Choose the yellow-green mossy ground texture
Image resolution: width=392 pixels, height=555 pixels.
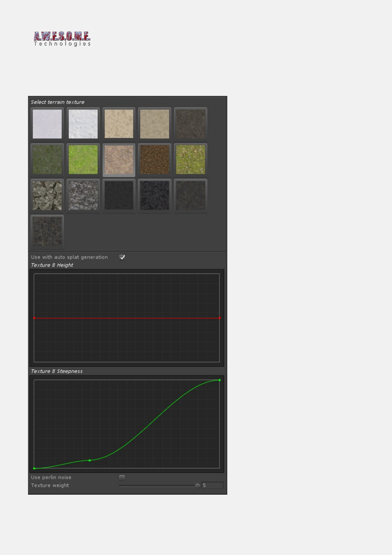click(190, 160)
